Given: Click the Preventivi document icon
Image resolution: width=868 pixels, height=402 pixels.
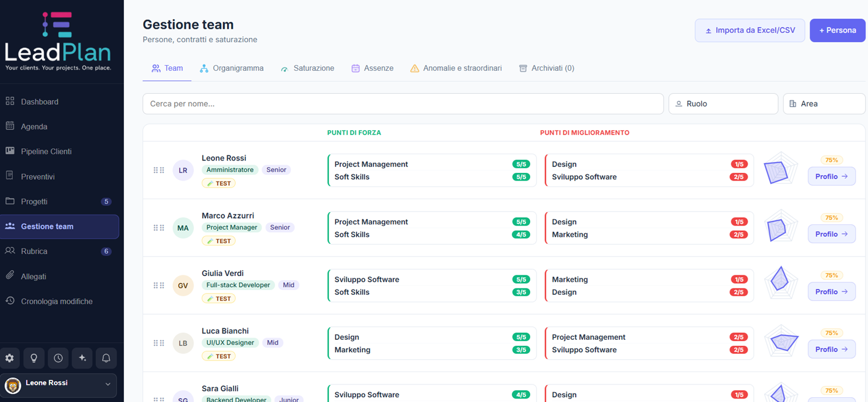Looking at the screenshot, I should pos(10,176).
